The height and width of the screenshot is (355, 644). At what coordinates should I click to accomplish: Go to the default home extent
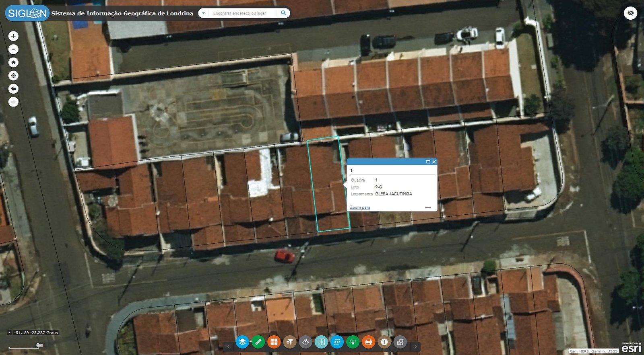(13, 62)
